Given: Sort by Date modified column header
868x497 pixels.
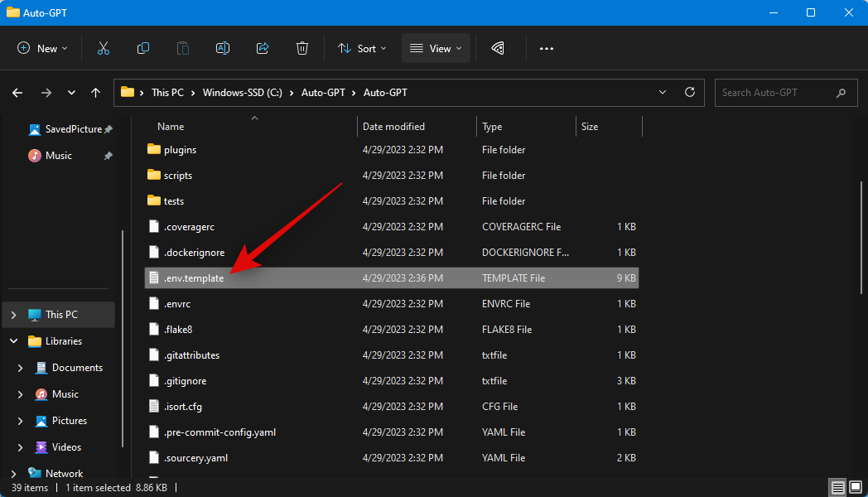Looking at the screenshot, I should click(393, 126).
